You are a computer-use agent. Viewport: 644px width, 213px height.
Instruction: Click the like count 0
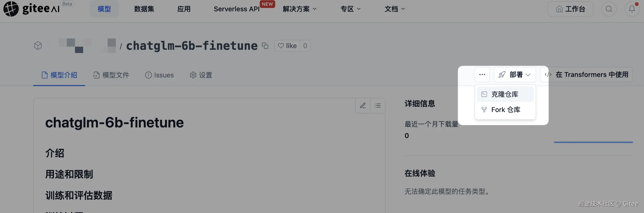tap(305, 46)
